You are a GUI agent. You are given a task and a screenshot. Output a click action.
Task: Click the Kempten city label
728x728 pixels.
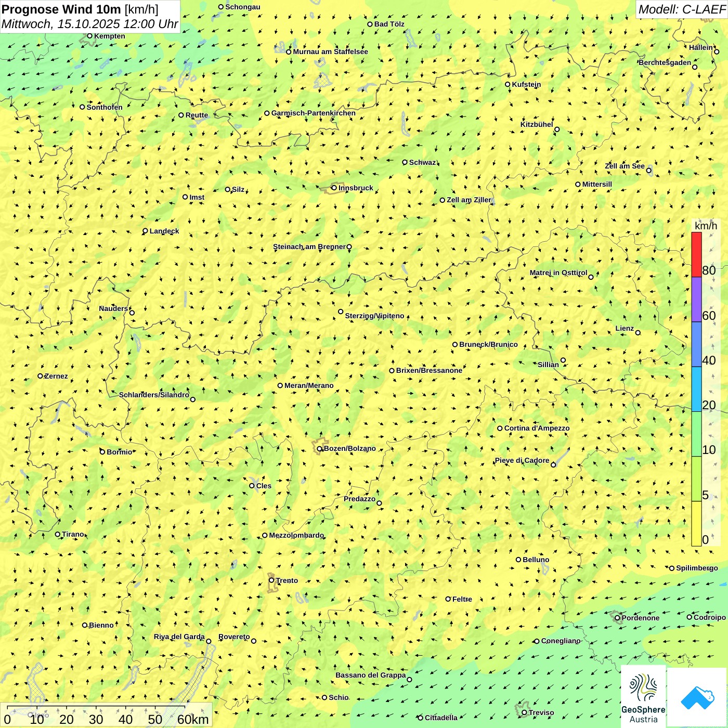tap(110, 36)
